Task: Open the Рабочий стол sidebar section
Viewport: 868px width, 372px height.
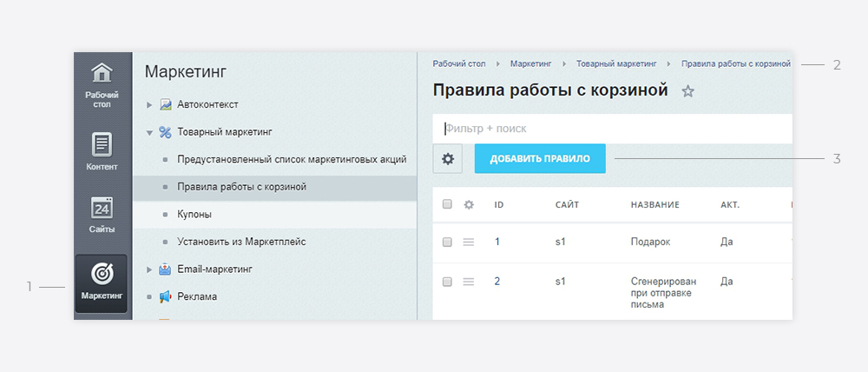Action: (x=102, y=84)
